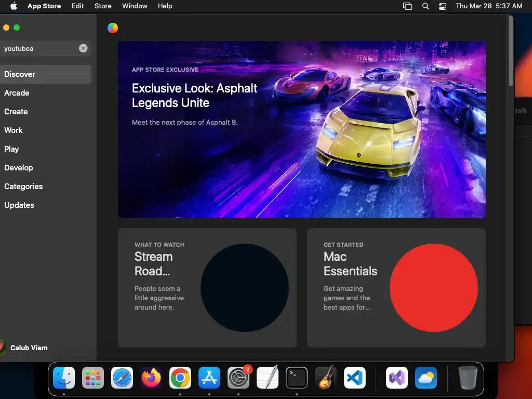Open Finder from the Dock

(64, 378)
